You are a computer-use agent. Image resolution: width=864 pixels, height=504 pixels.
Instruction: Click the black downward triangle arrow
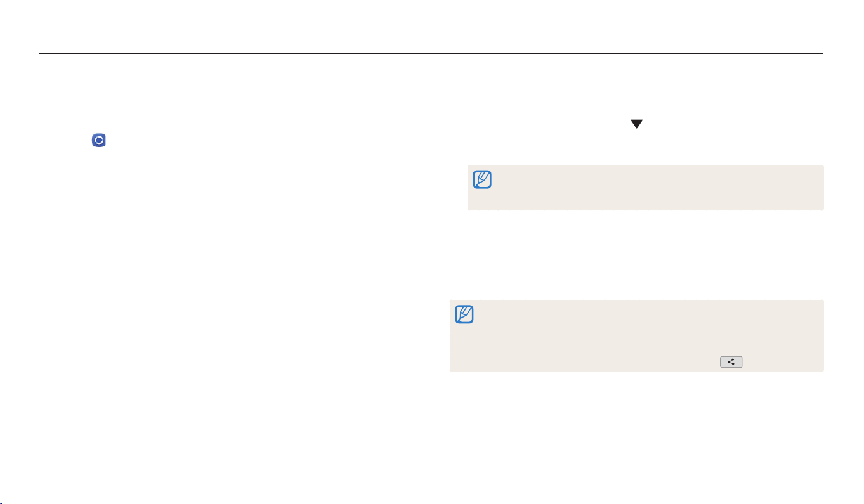click(636, 125)
